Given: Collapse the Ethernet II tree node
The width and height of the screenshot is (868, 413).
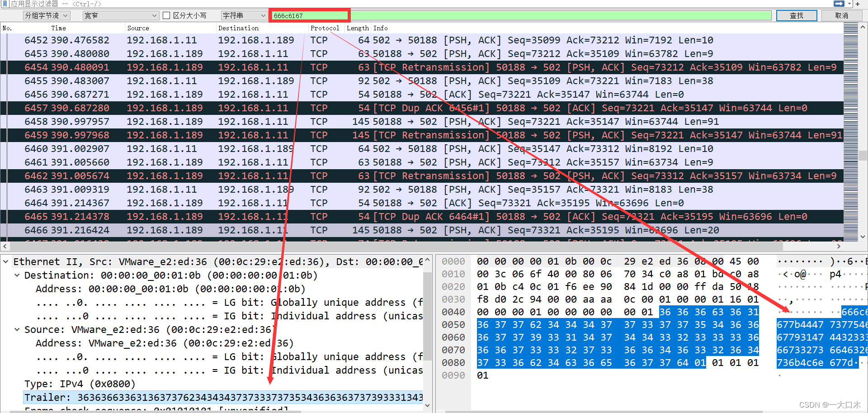Looking at the screenshot, I should click(5, 261).
